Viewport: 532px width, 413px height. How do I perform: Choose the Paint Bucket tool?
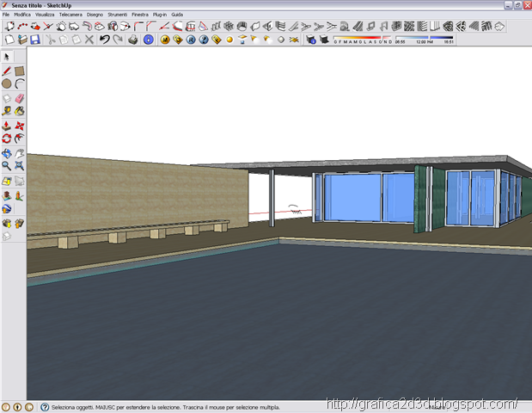click(x=19, y=111)
